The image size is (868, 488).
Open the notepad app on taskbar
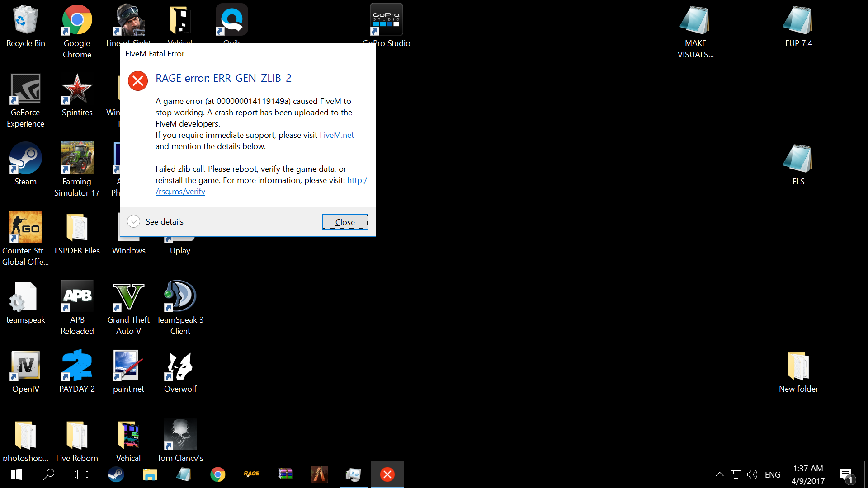click(184, 474)
